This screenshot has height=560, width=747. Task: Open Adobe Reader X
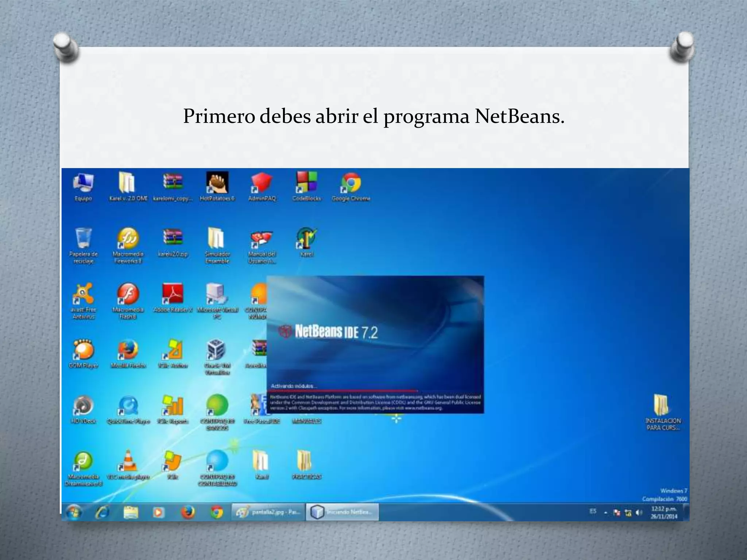coord(173,298)
